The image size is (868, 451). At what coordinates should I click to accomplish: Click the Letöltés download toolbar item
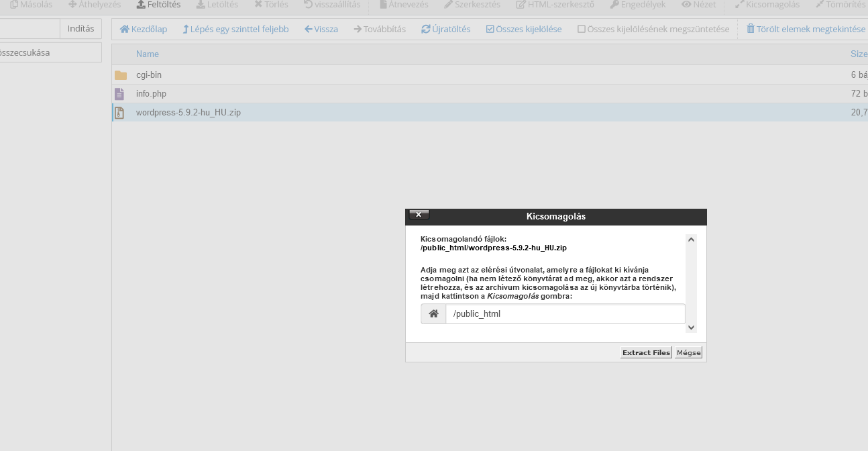coord(217,5)
